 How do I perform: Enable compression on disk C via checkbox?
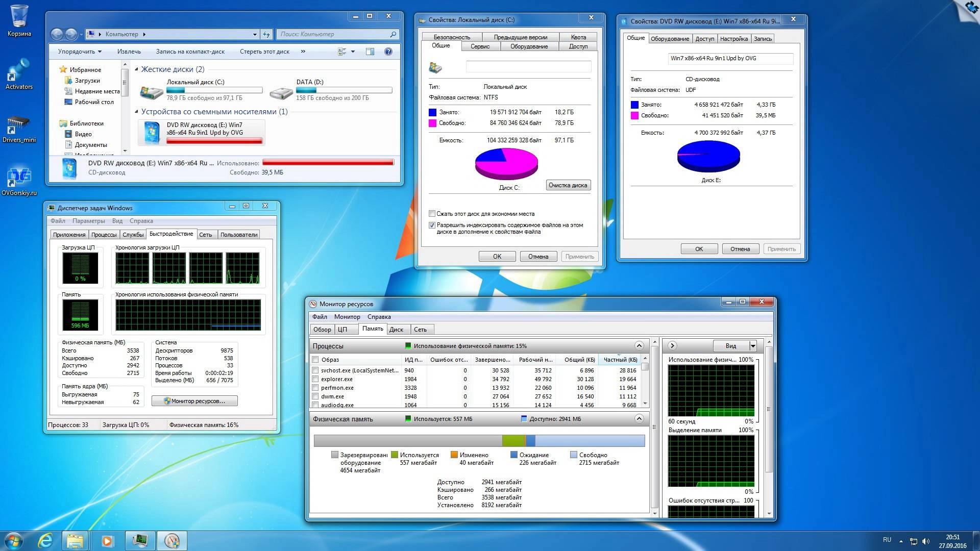tap(431, 214)
